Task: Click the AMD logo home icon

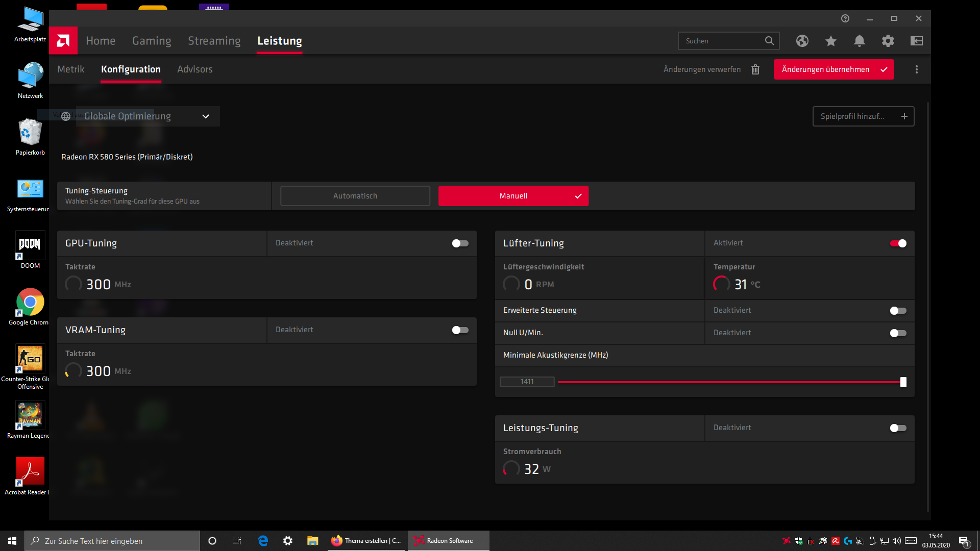Action: click(63, 41)
